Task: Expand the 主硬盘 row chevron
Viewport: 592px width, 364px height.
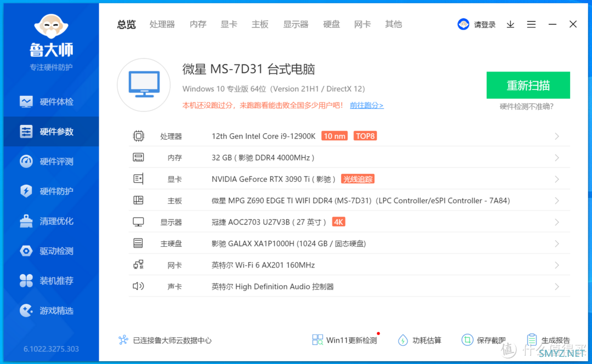Action: pyautogui.click(x=557, y=244)
